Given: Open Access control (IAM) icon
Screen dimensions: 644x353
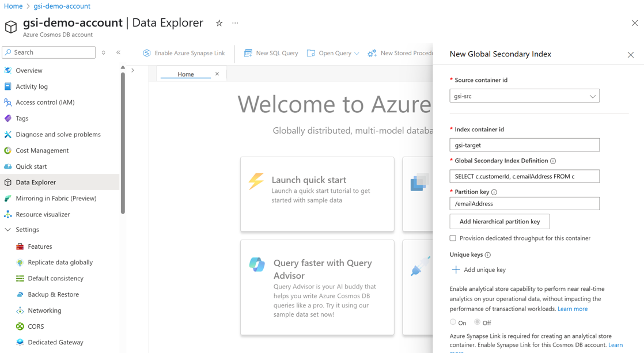Looking at the screenshot, I should click(x=8, y=102).
